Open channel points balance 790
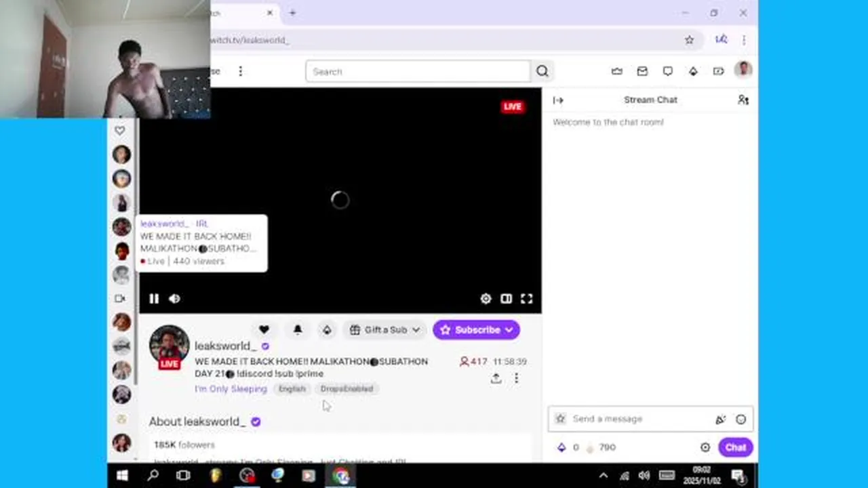This screenshot has height=488, width=868. [601, 447]
